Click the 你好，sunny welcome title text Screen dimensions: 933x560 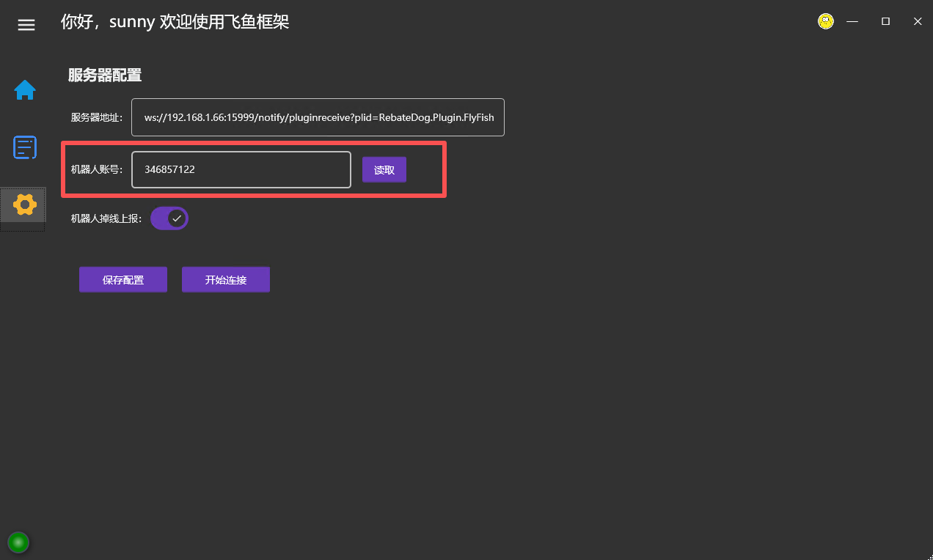175,22
